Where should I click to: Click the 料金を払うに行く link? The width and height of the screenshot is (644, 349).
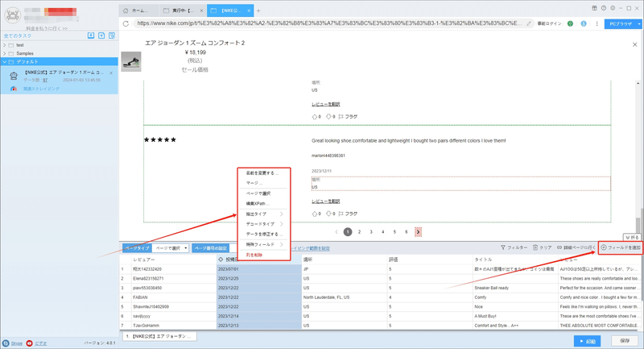tap(47, 28)
